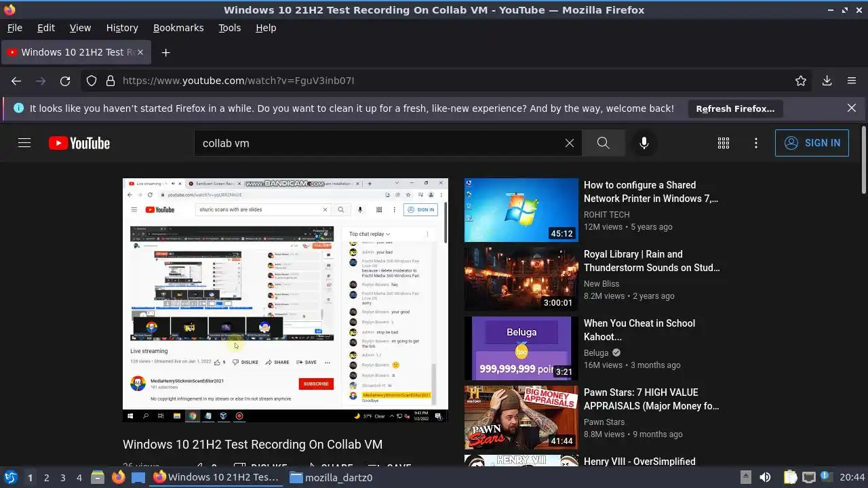The image size is (868, 488).
Task: Click title 'Pawn Stars: 7 HIGH VALUE APPRAISALS'
Action: tap(652, 399)
